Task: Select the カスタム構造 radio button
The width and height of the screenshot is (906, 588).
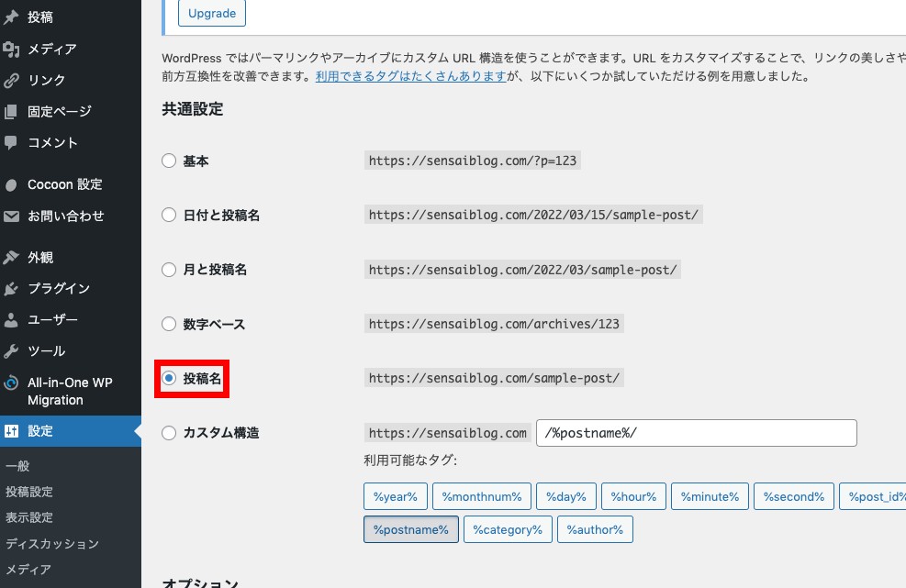Action: coord(169,433)
